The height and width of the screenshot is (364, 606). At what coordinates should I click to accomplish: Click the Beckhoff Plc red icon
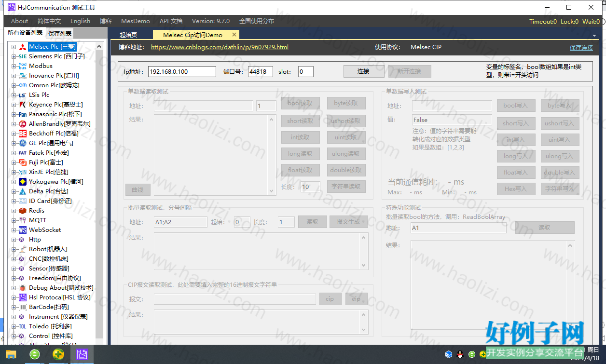[22, 134]
